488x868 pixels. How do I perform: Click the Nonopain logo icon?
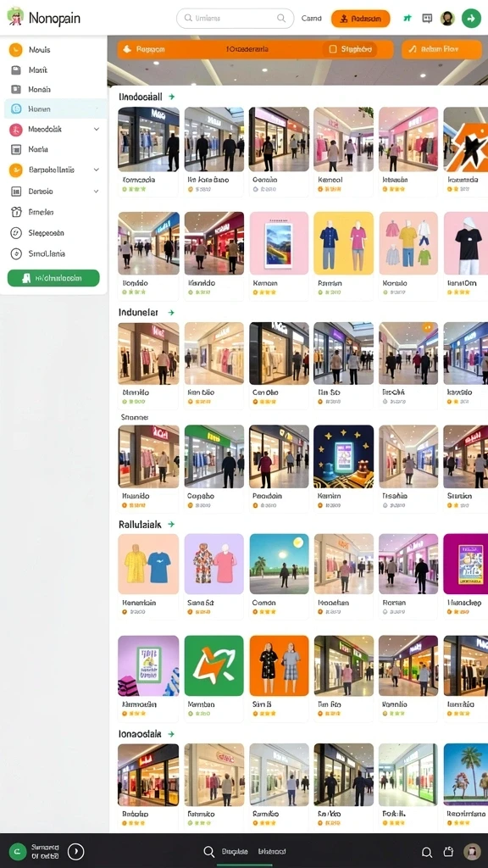coord(15,17)
